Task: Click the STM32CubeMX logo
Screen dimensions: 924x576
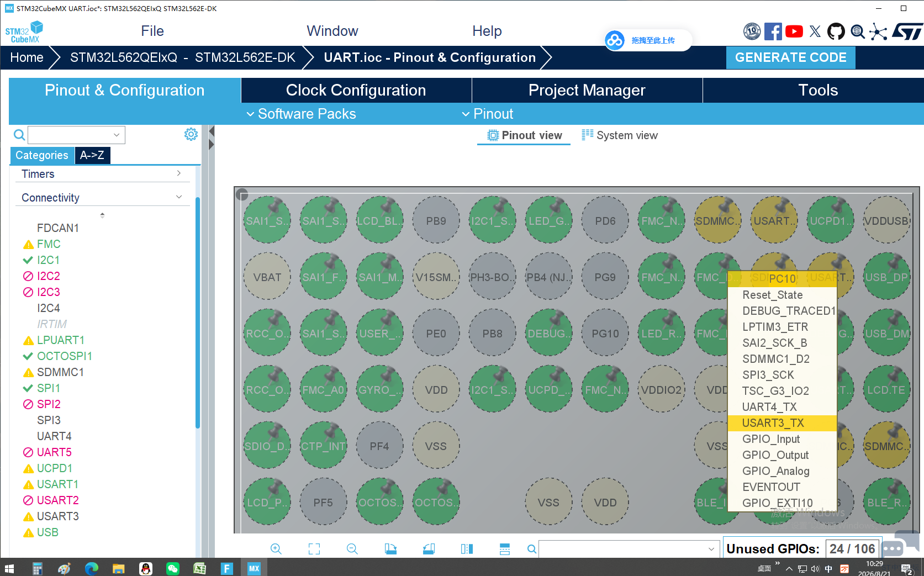Action: [x=24, y=32]
